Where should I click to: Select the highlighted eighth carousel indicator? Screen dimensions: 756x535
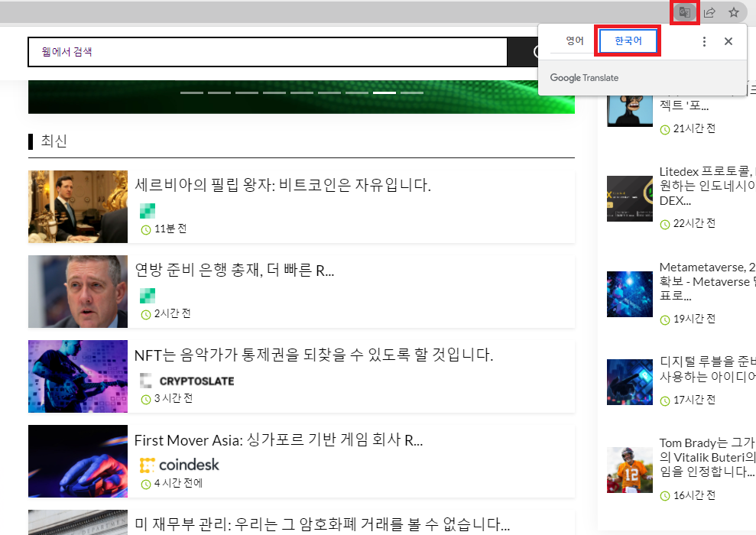tap(384, 92)
